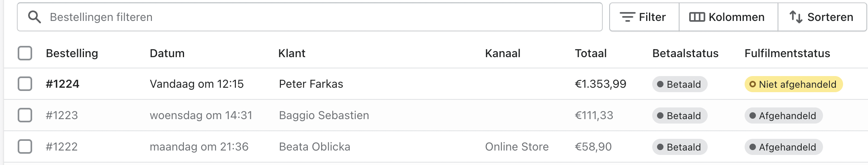
Task: Click the Totaal column header
Action: (x=591, y=53)
